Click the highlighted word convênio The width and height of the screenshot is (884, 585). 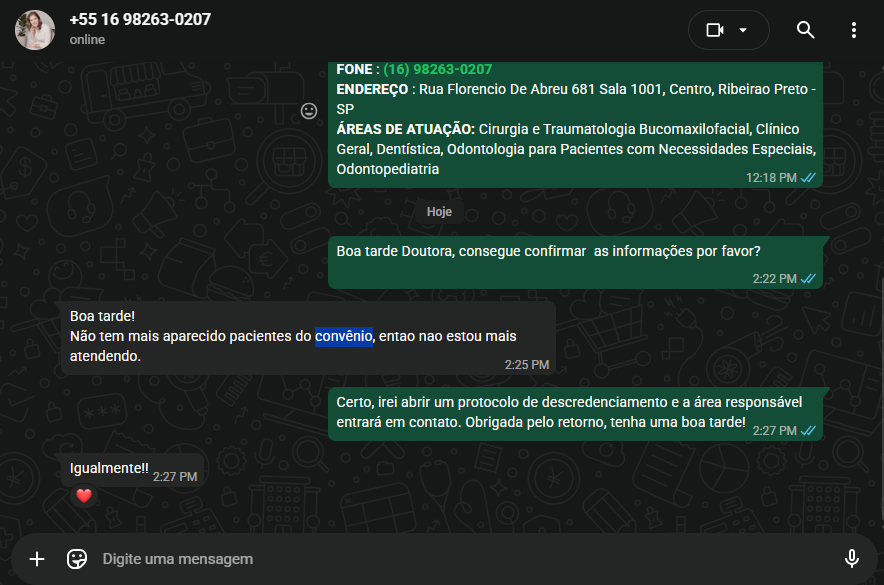click(344, 336)
